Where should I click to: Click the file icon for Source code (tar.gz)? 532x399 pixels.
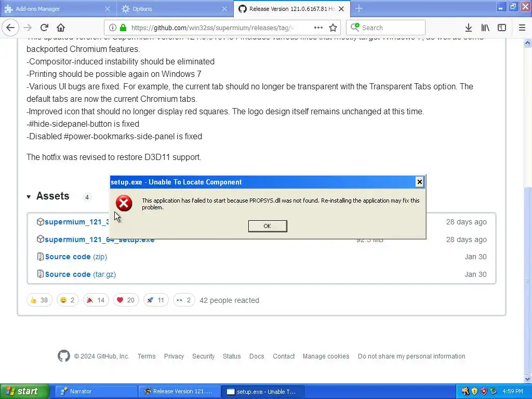41,274
